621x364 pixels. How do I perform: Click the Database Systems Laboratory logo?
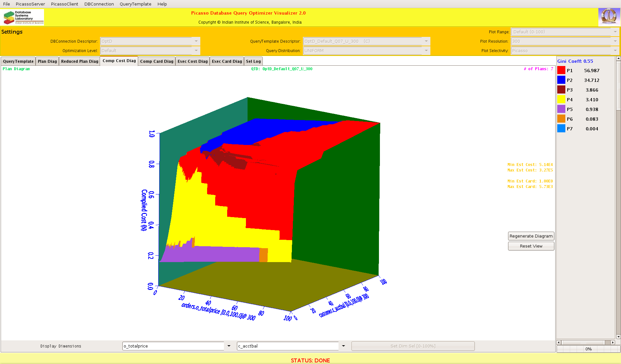pyautogui.click(x=23, y=17)
